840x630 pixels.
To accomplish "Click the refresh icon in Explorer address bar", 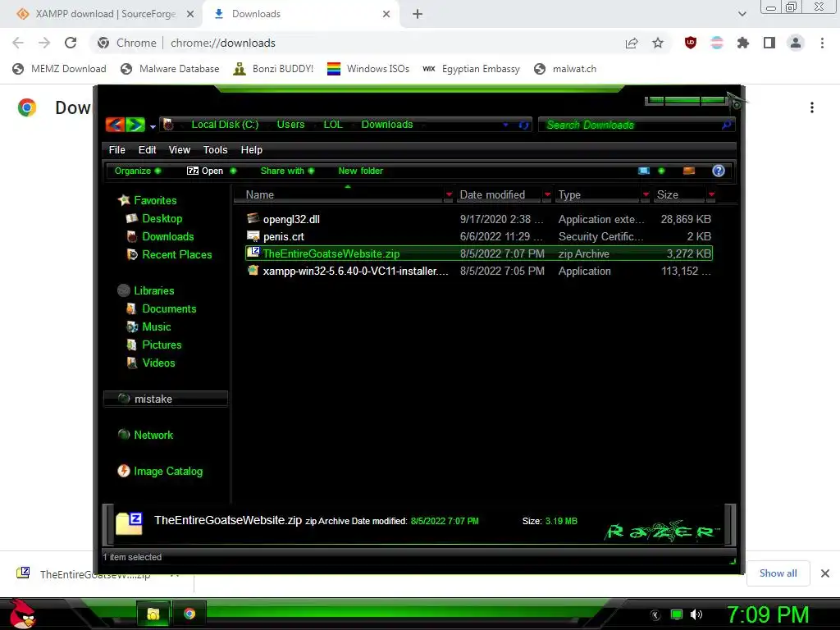I will [x=523, y=125].
